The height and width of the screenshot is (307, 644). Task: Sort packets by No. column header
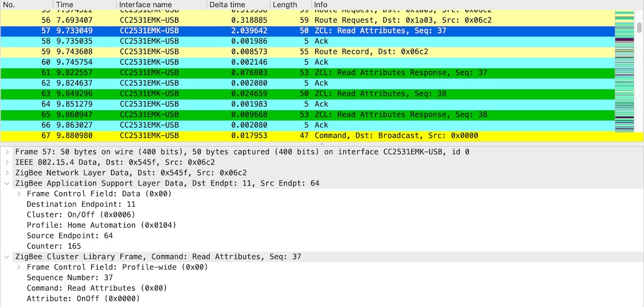[26, 5]
